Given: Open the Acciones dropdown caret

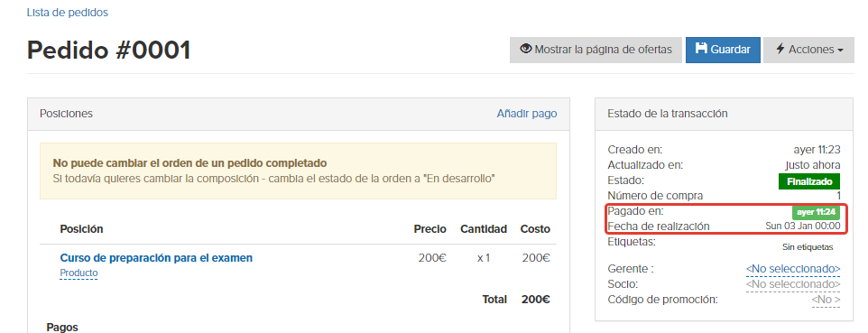Looking at the screenshot, I should (840, 51).
